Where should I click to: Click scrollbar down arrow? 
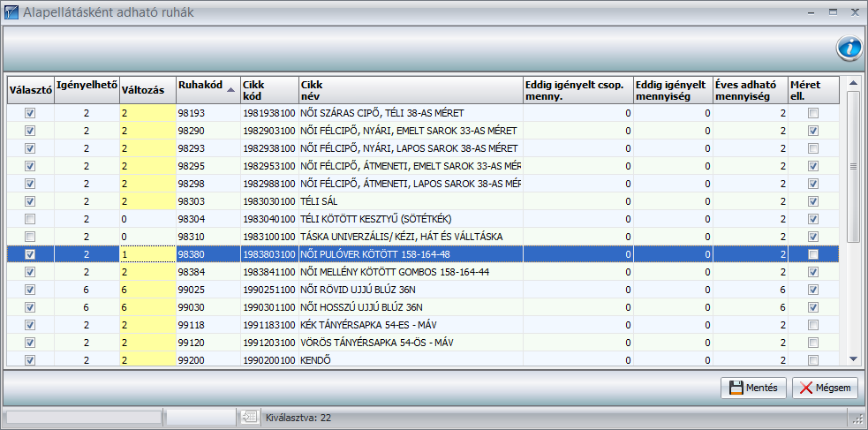tap(853, 358)
